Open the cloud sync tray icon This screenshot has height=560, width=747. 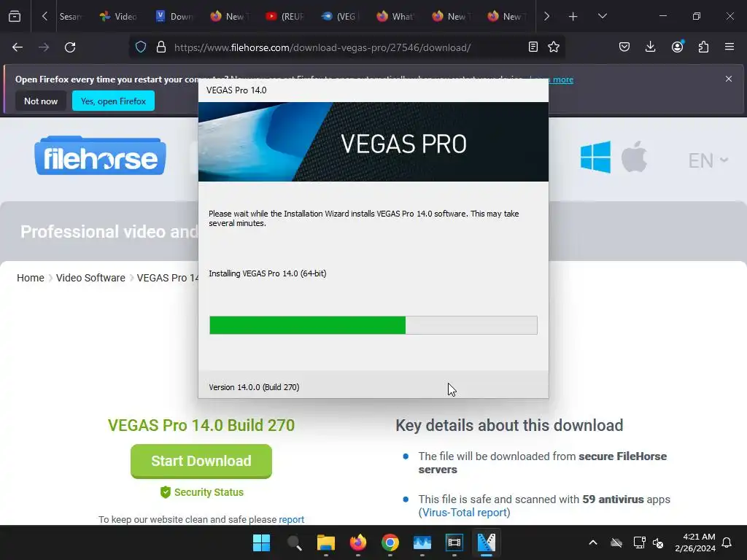pos(616,542)
